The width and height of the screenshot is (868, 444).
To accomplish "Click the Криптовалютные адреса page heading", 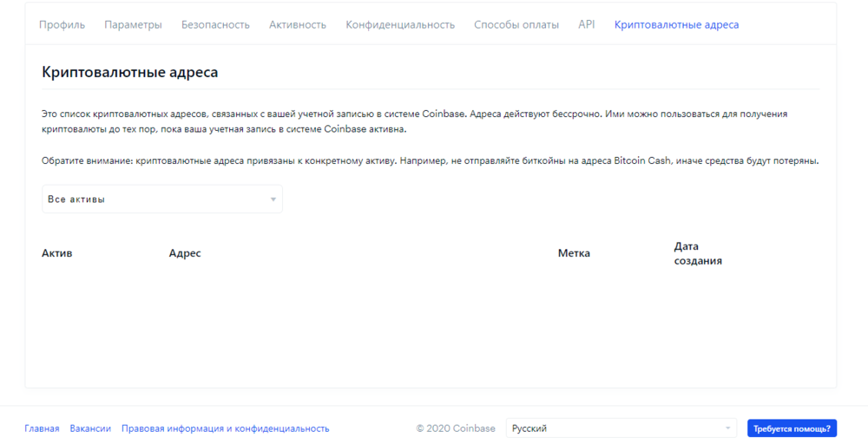I will point(130,73).
